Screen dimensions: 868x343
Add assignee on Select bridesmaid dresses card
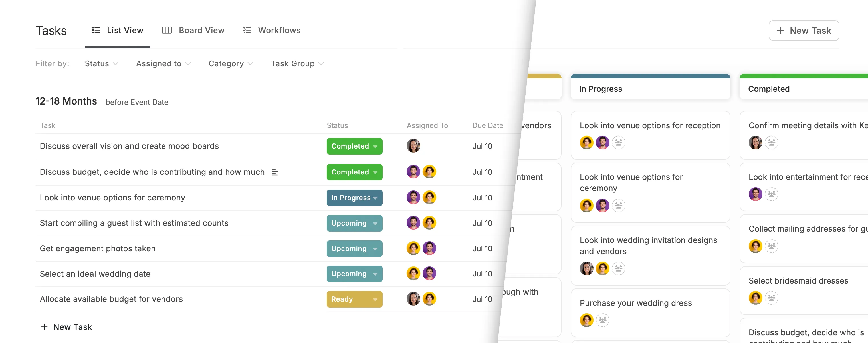771,298
